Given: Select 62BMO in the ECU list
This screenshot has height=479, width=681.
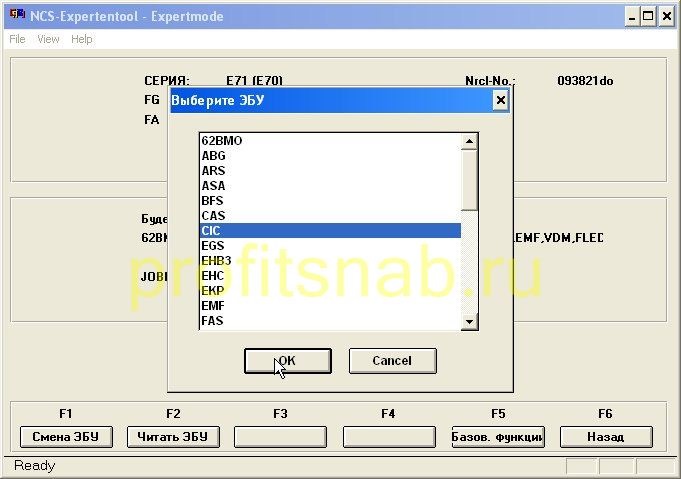Looking at the screenshot, I should pyautogui.click(x=330, y=141).
